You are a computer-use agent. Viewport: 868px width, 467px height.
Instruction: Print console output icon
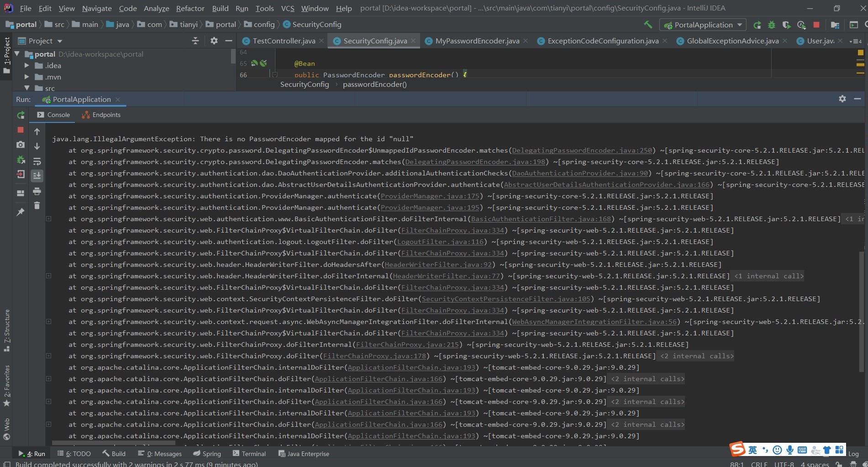37,191
